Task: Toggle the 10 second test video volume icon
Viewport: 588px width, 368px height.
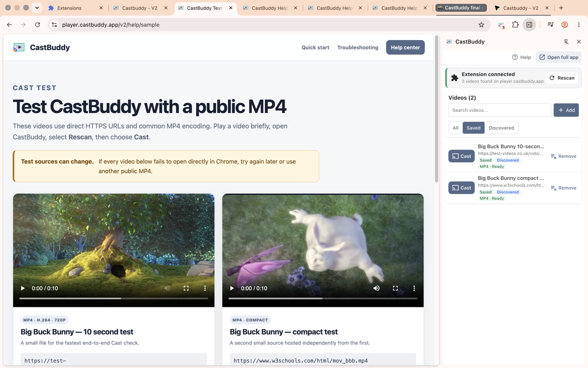Action: (x=167, y=288)
